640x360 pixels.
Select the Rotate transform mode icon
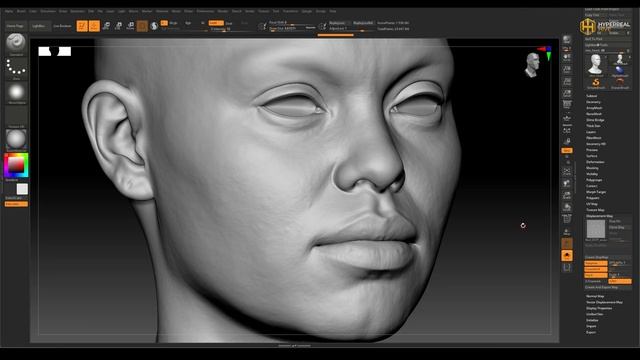(130, 26)
